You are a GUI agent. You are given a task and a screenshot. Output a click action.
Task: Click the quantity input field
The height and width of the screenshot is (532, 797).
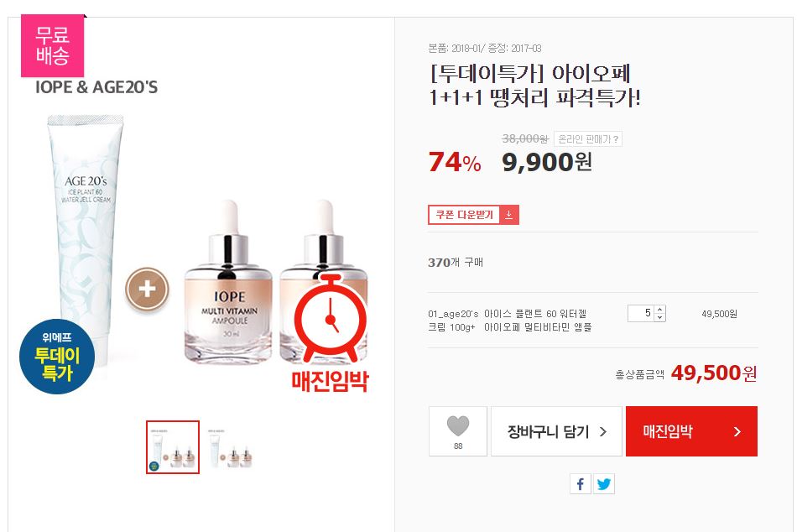(x=641, y=313)
